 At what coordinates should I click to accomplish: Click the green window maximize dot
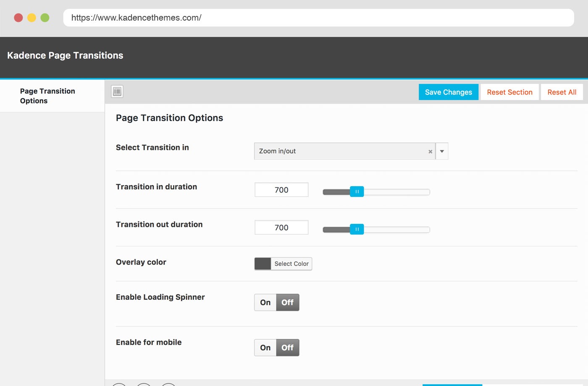[x=45, y=18]
